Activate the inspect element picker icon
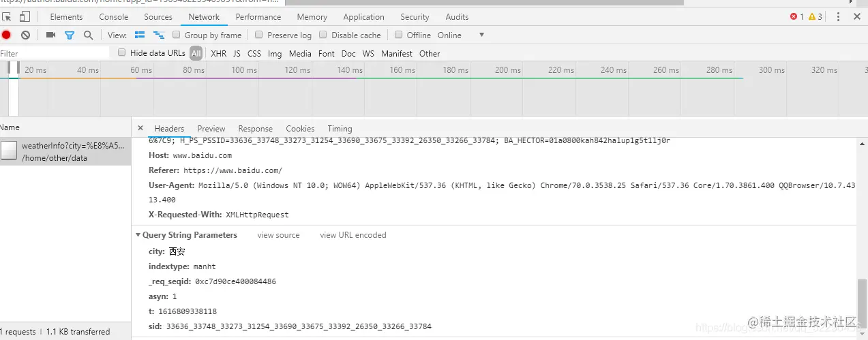This screenshot has height=340, width=868. point(7,17)
